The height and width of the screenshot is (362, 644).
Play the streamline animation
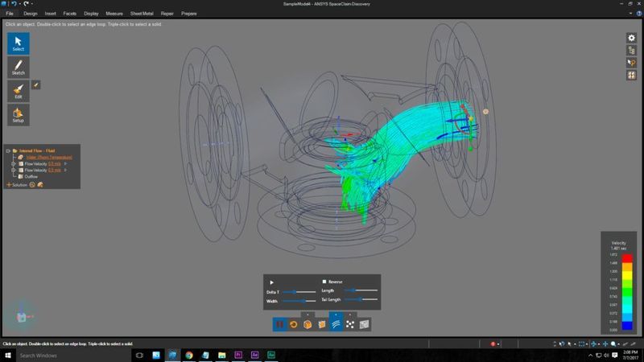(x=271, y=282)
